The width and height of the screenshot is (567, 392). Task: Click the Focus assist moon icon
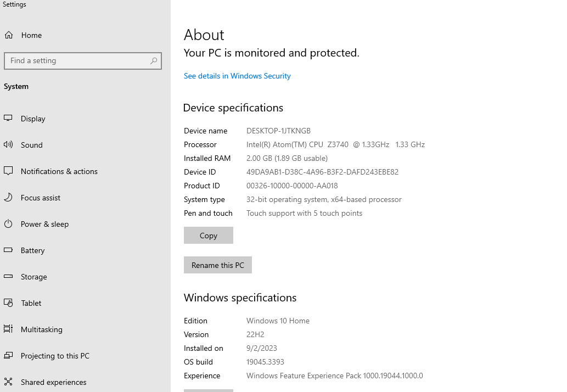click(8, 198)
